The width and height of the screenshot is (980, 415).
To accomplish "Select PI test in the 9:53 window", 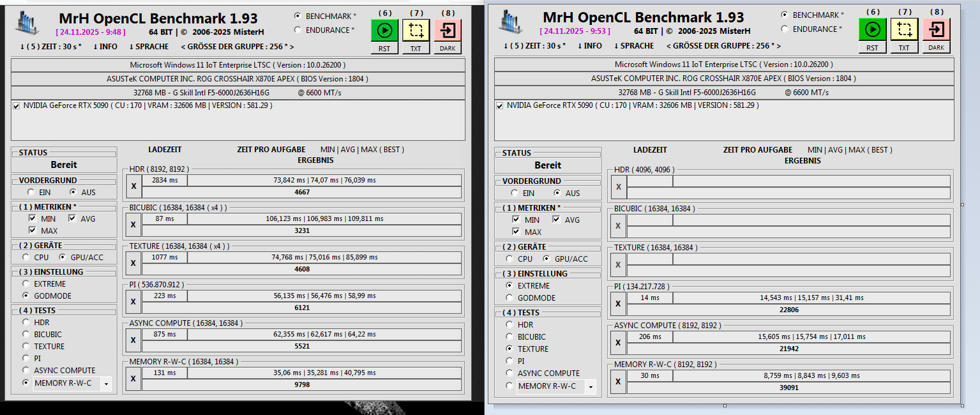I will point(509,361).
